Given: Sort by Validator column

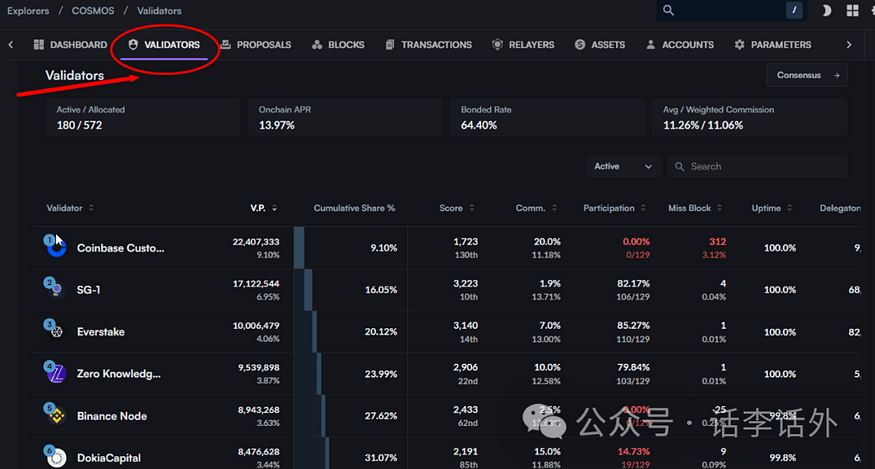Looking at the screenshot, I should (70, 208).
